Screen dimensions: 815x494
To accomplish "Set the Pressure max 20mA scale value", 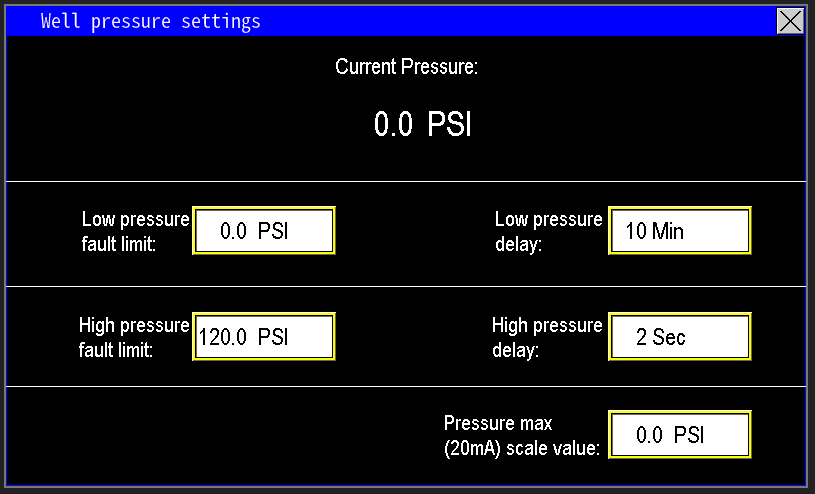I will [x=679, y=435].
